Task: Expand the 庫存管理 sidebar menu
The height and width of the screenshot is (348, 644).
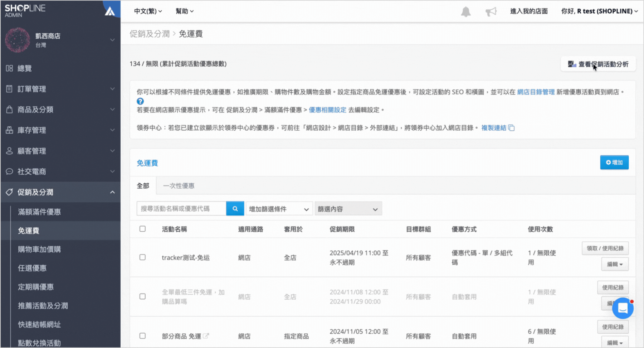Action: point(60,130)
